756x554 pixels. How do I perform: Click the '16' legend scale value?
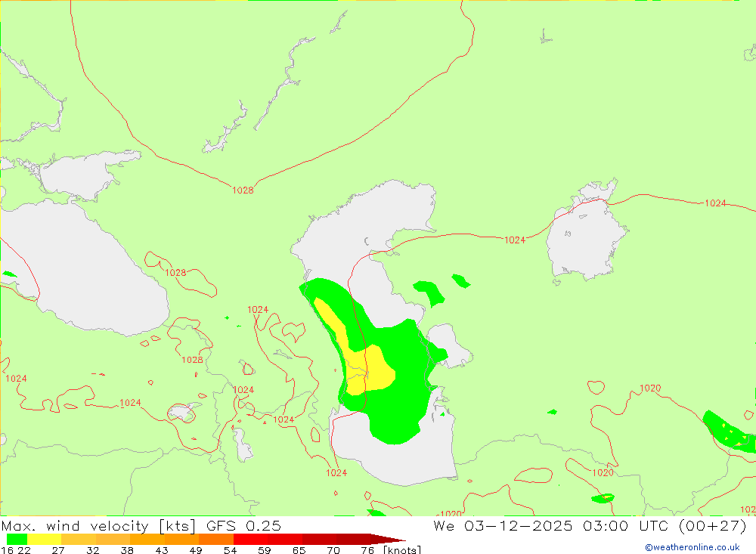[6, 550]
